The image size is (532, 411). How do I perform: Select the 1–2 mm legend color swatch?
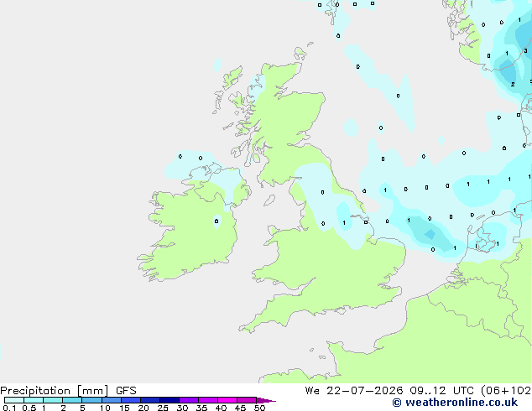click(x=53, y=400)
